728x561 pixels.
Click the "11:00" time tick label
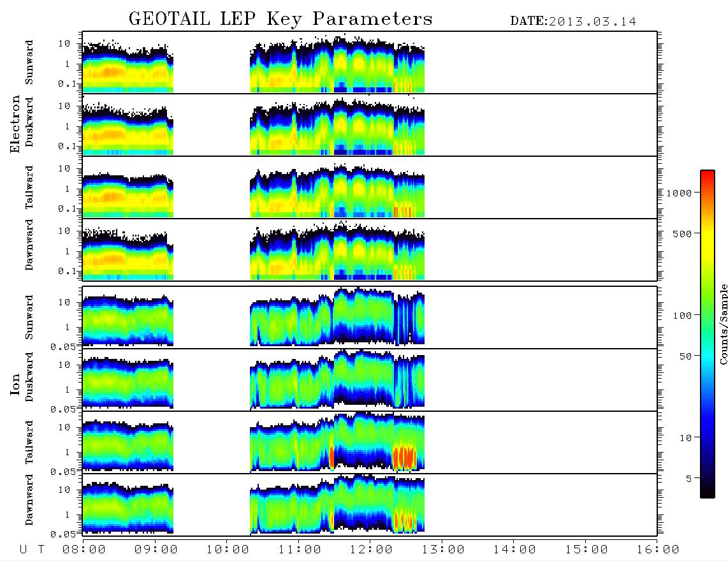(300, 550)
